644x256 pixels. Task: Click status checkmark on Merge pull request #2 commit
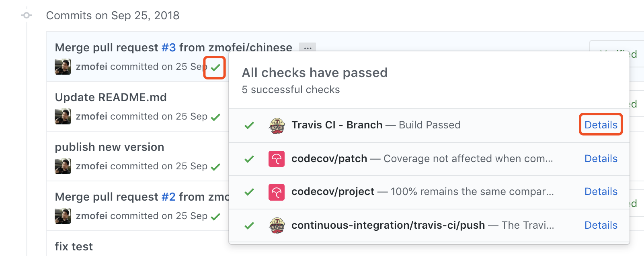(215, 217)
